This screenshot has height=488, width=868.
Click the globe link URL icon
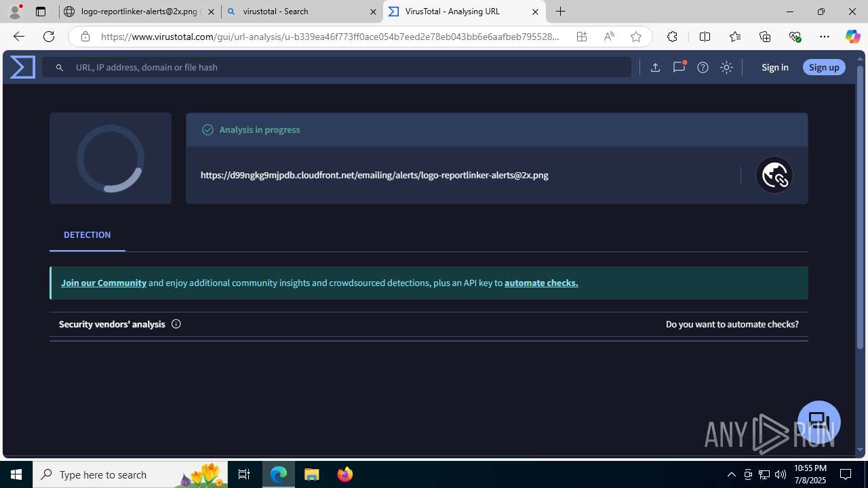[x=774, y=175]
